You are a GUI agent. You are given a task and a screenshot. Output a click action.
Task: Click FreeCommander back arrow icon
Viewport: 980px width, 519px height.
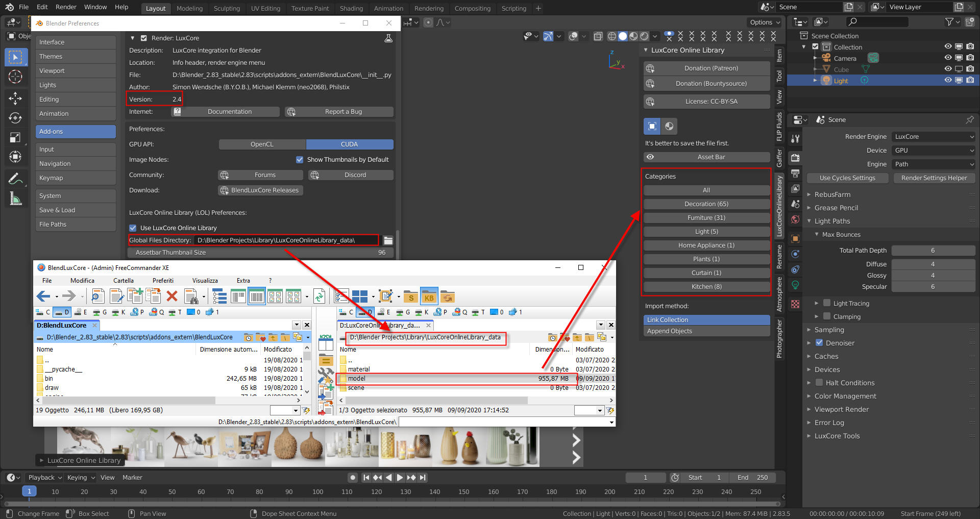(43, 296)
